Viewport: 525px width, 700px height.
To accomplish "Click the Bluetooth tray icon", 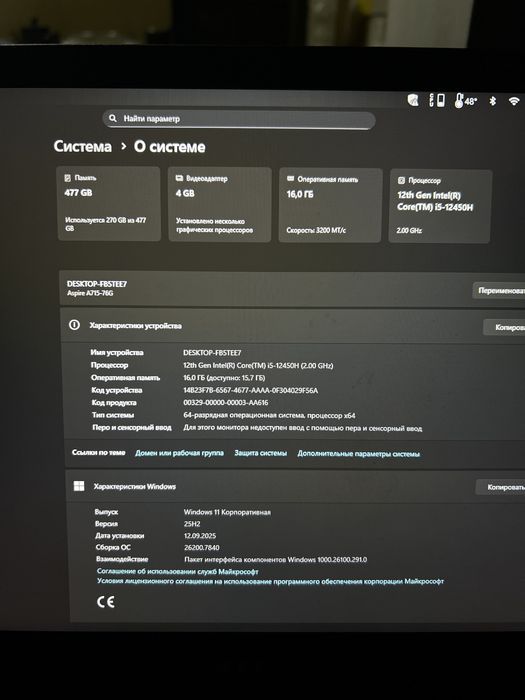I will click(493, 101).
